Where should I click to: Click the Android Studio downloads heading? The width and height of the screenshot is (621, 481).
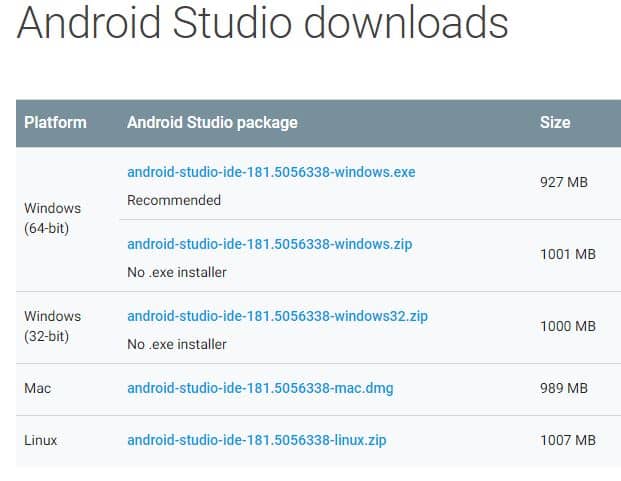point(262,22)
